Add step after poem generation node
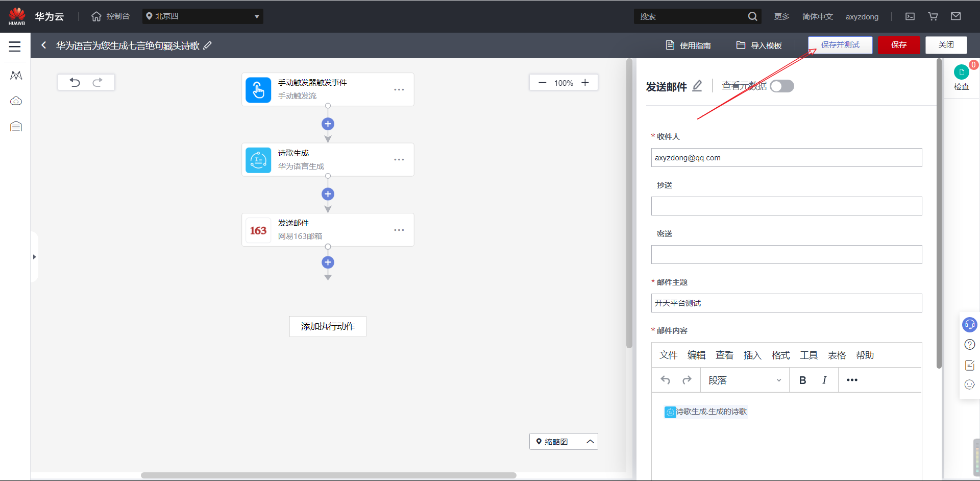The height and width of the screenshot is (481, 980). pos(328,194)
